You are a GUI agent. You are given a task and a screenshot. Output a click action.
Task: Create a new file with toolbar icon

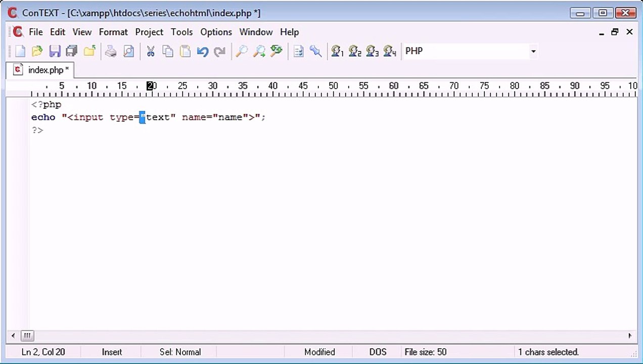click(20, 51)
